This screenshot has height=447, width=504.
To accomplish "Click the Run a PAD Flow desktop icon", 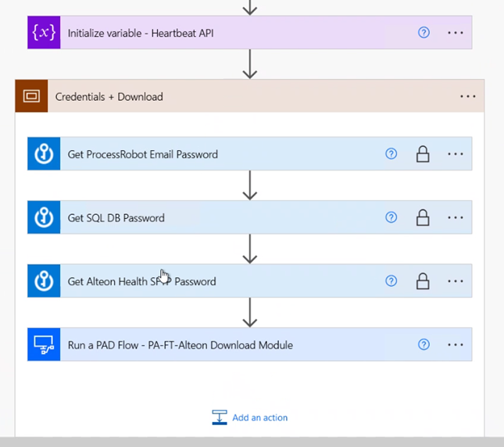I will click(x=44, y=345).
